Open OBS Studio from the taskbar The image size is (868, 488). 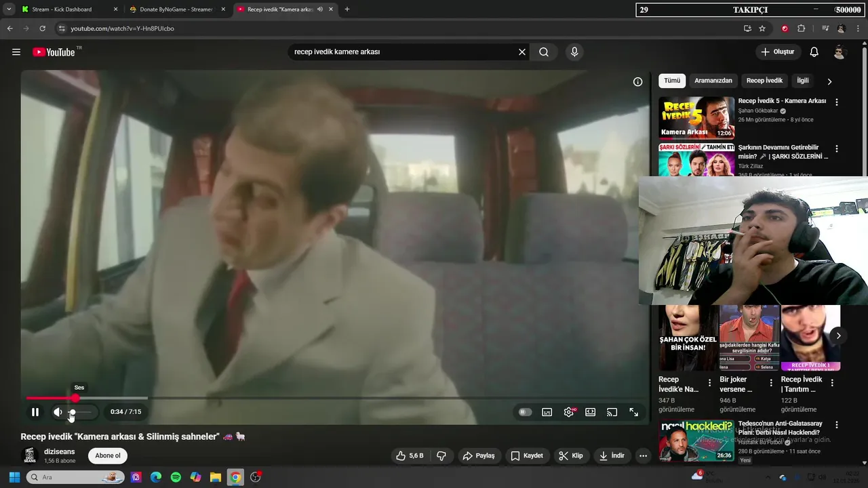click(256, 477)
